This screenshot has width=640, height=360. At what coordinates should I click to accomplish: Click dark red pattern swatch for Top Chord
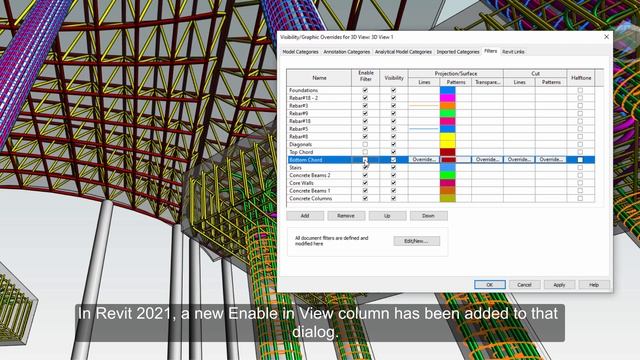[447, 152]
